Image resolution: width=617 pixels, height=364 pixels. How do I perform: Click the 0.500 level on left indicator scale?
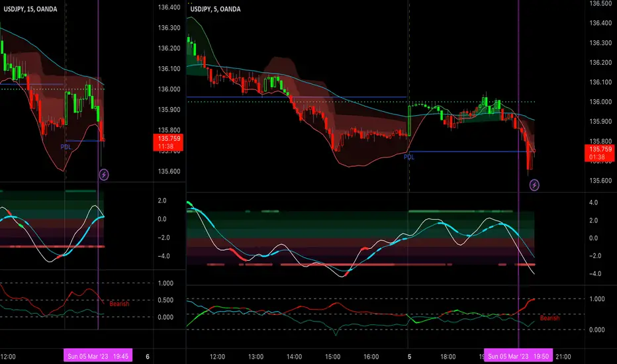(x=166, y=300)
